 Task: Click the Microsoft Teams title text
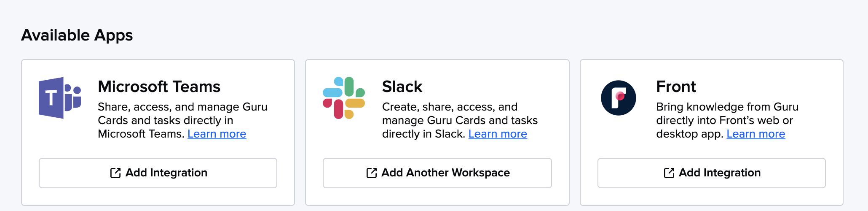point(159,87)
